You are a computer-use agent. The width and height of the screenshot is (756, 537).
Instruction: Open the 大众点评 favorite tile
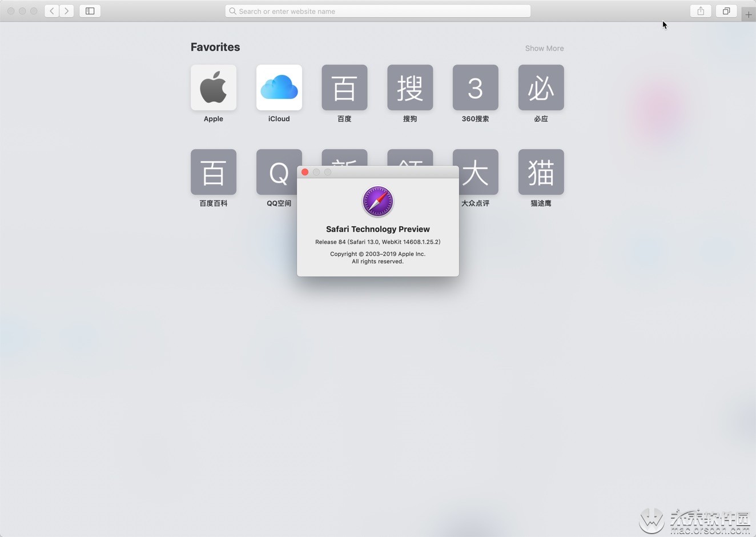478,172
